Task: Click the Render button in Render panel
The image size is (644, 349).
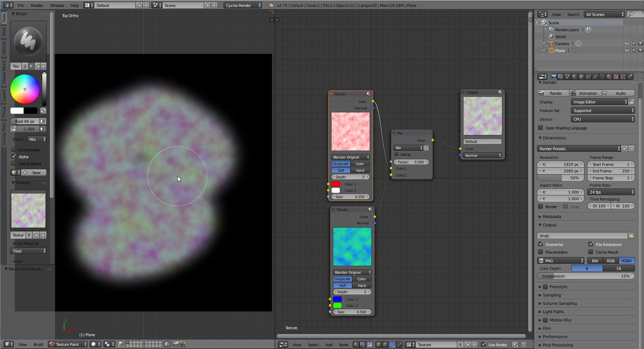Action: click(553, 93)
